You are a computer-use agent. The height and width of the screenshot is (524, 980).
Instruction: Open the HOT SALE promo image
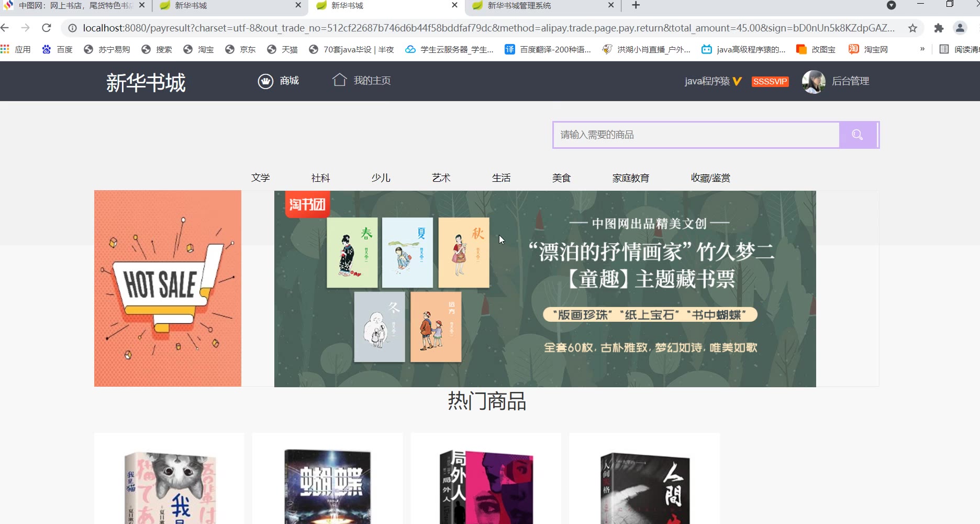(168, 288)
